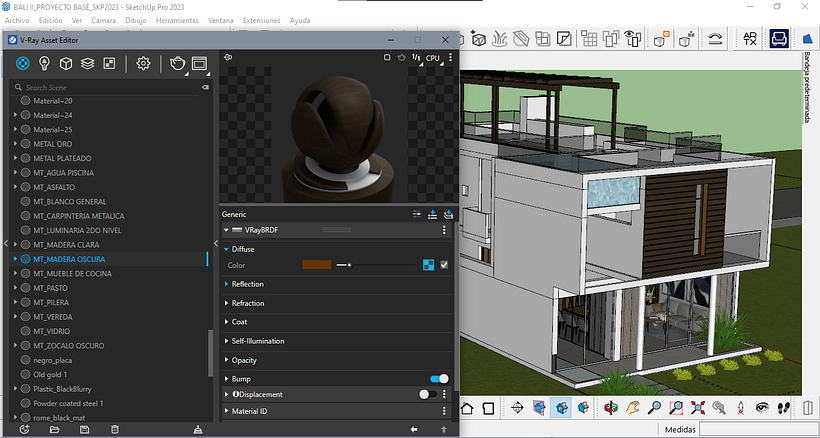Screen dimensions: 820x438
Task: Click the material list scrollbar
Action: pyautogui.click(x=211, y=353)
